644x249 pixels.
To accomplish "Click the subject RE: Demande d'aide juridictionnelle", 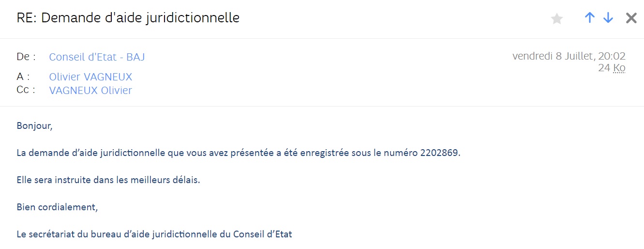I will [128, 18].
